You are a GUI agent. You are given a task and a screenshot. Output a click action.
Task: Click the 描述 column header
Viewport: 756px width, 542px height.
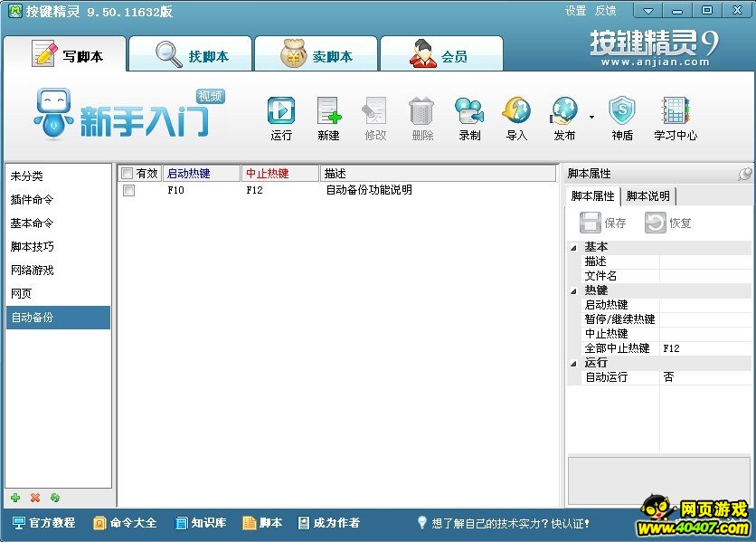tap(438, 173)
